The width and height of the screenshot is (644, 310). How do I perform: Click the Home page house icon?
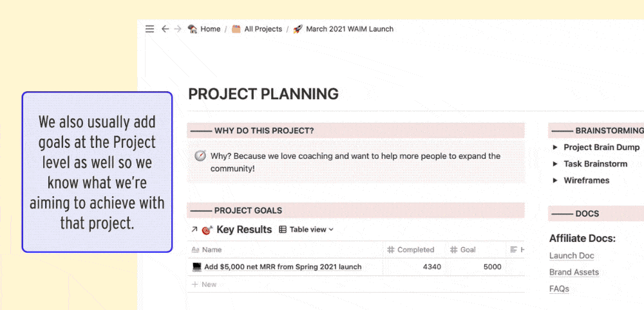coord(193,29)
